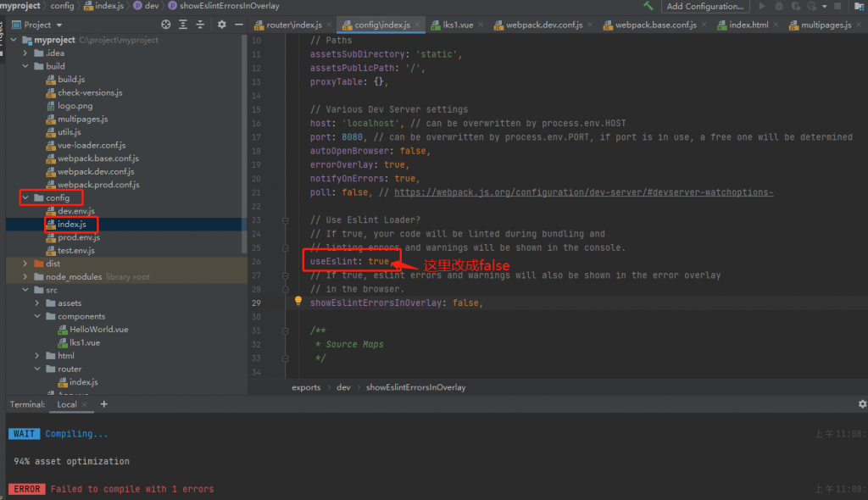Select build.js in project tree
Image resolution: width=868 pixels, height=500 pixels.
71,79
